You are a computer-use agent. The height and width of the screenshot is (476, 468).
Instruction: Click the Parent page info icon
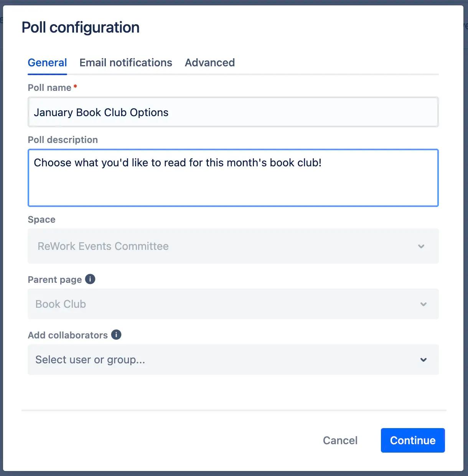click(90, 279)
